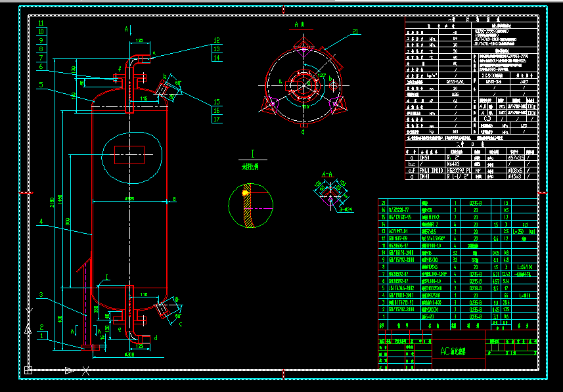Click the 0.85 value in the design data table
The height and width of the screenshot is (392, 563).
(x=455, y=94)
